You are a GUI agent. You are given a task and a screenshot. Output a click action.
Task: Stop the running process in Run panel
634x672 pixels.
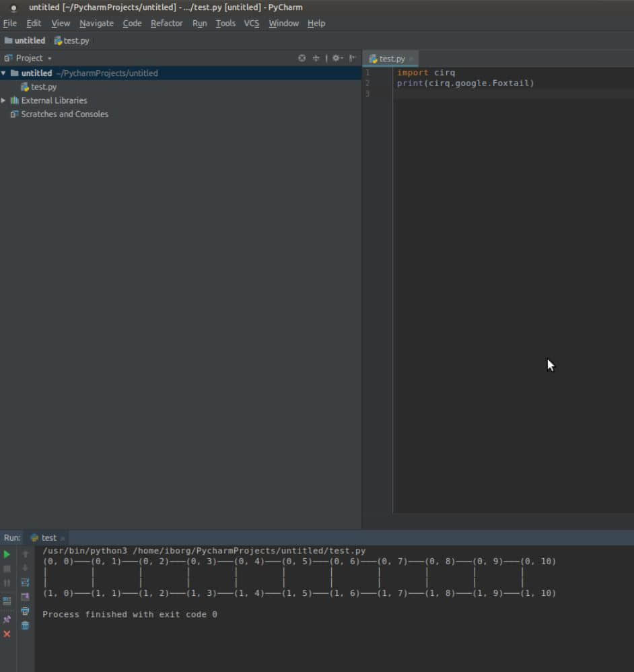pos(7,569)
